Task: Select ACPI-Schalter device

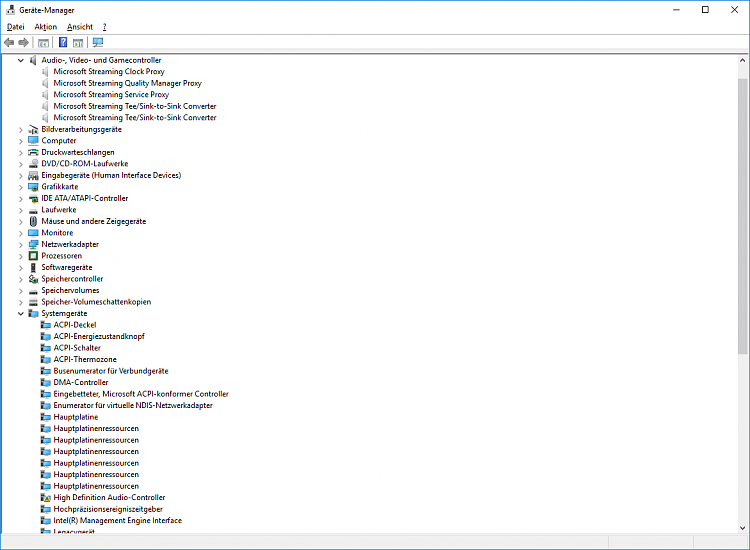Action: click(x=77, y=348)
